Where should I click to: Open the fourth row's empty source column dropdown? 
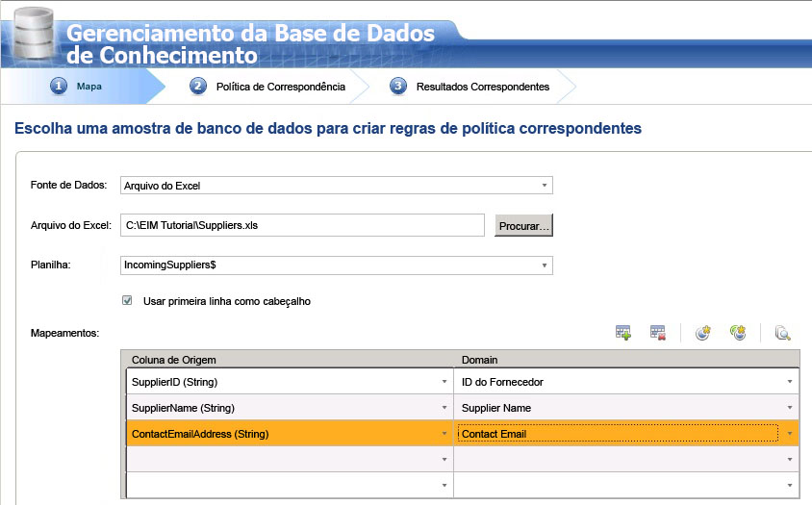pos(444,460)
